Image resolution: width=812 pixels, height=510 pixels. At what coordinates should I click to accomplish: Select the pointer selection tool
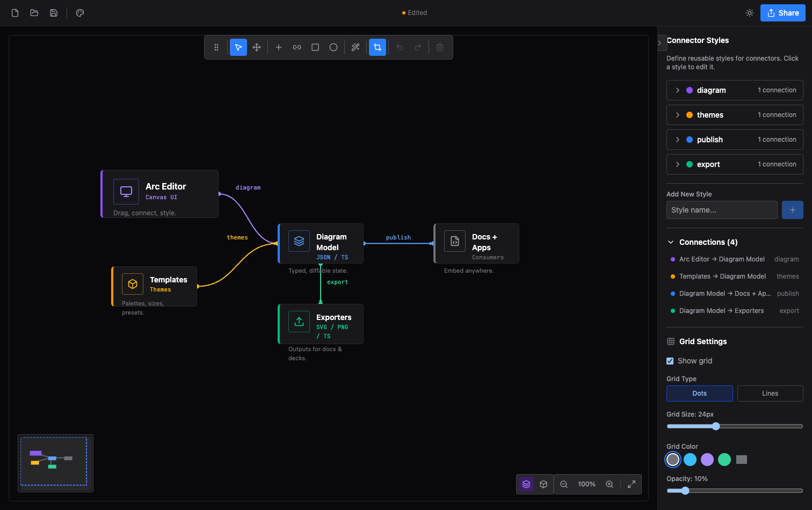238,47
